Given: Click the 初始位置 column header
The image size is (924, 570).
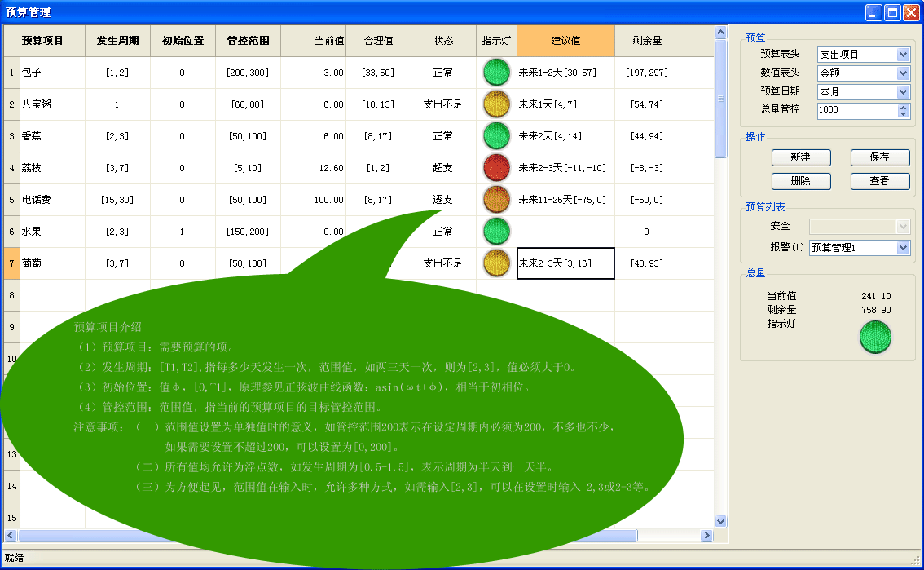Looking at the screenshot, I should [x=183, y=41].
